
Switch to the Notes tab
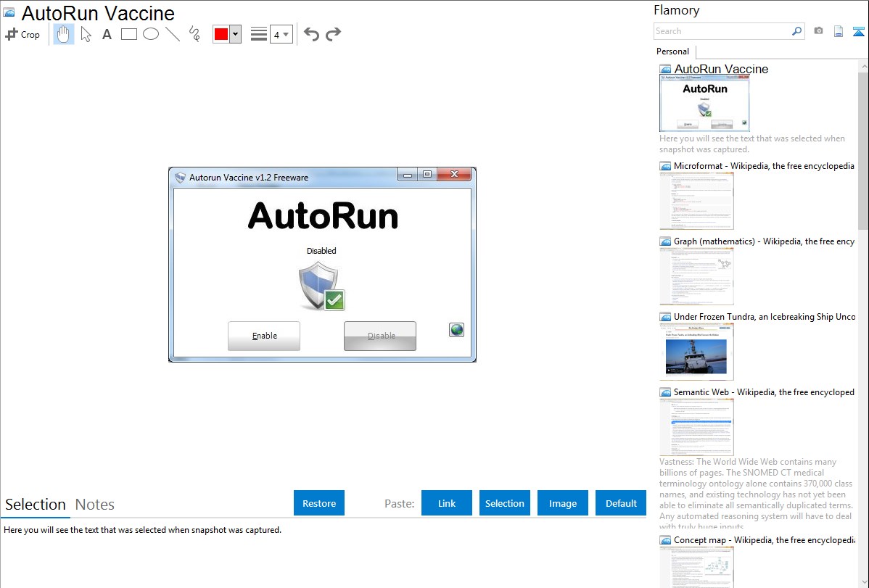pos(95,505)
